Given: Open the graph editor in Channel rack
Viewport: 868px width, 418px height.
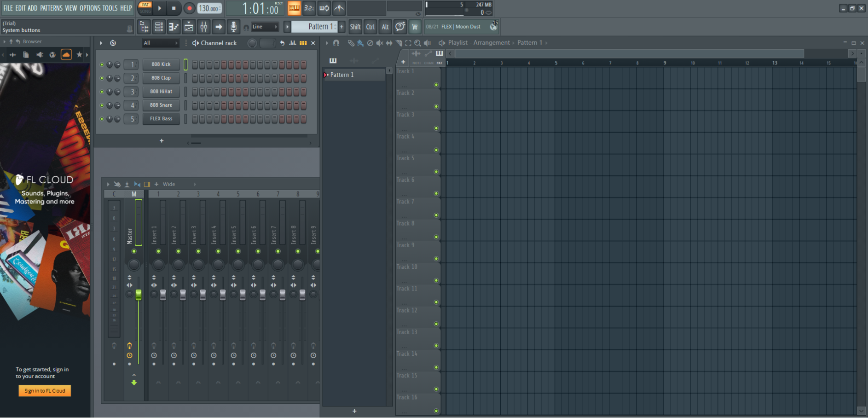Looking at the screenshot, I should [293, 43].
